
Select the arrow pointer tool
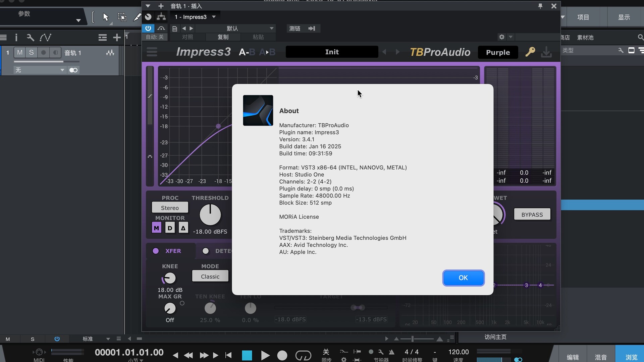(106, 17)
